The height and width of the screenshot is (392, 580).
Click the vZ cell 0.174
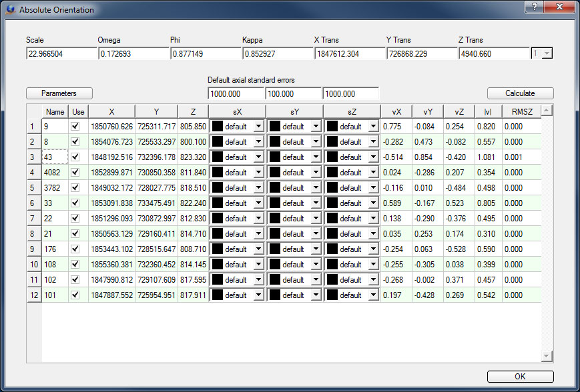[459, 234]
